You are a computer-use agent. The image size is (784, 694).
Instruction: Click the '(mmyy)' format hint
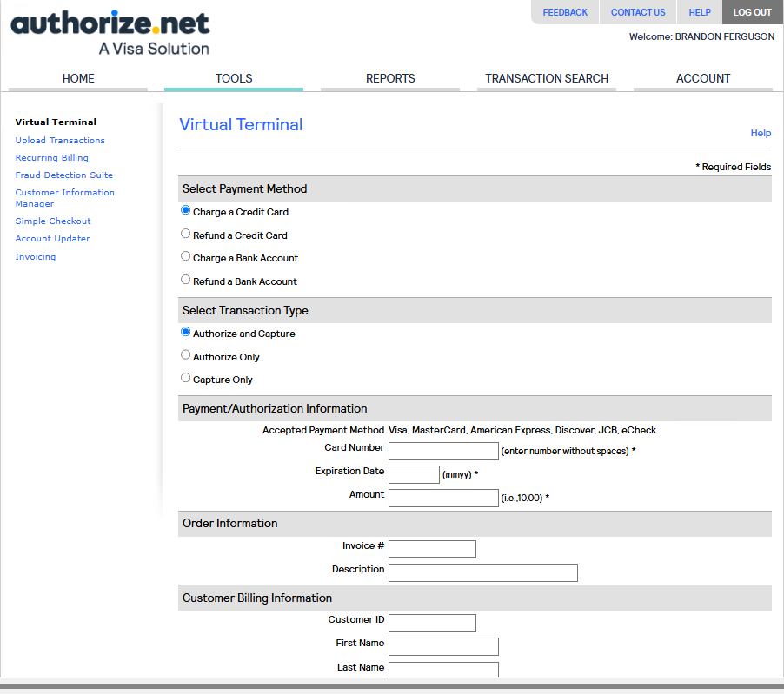pos(457,474)
